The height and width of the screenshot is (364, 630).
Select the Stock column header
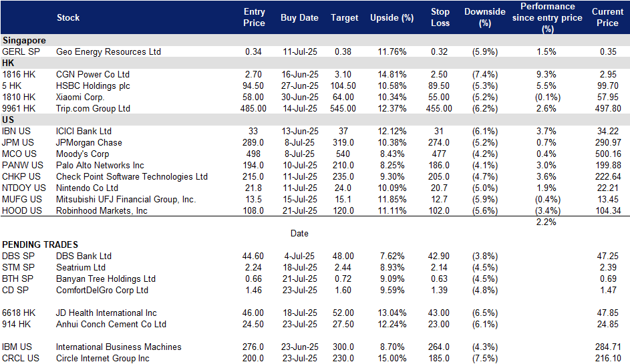click(68, 17)
